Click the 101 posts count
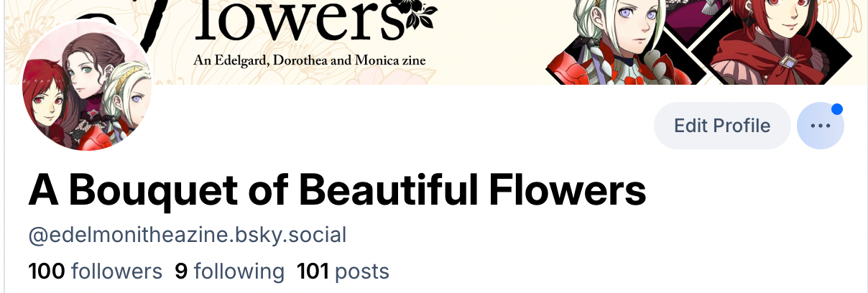The height and width of the screenshot is (293, 868). pyautogui.click(x=343, y=271)
